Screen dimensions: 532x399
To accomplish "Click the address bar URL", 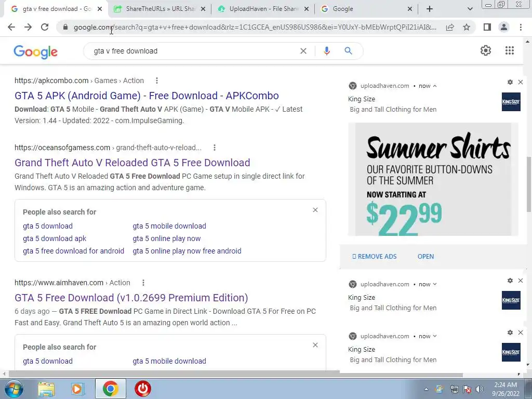I will point(255,27).
